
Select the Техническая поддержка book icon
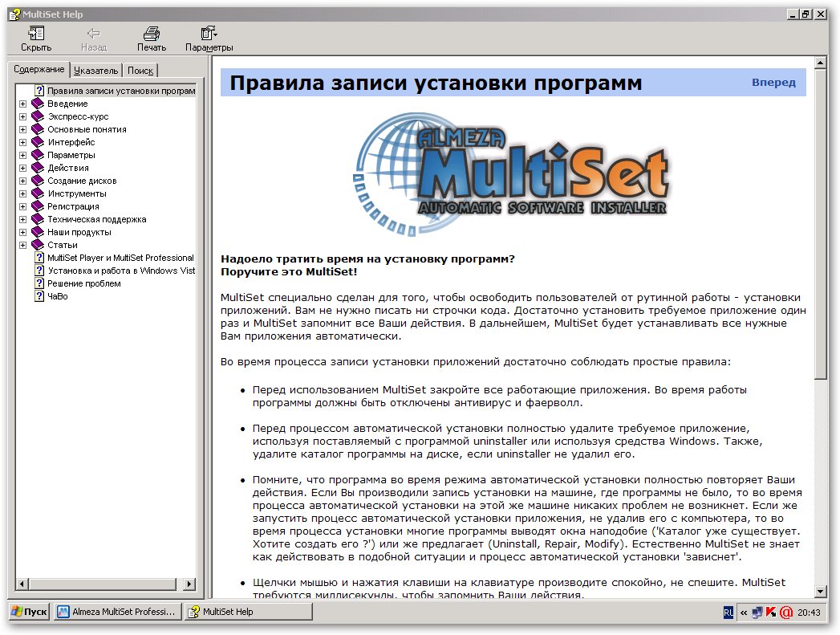point(38,219)
